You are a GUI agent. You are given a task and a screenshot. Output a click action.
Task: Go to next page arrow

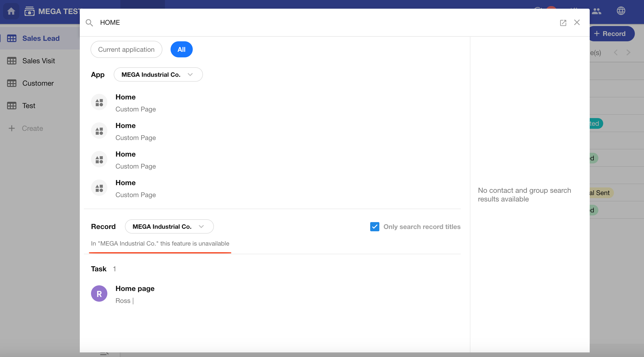pyautogui.click(x=628, y=53)
